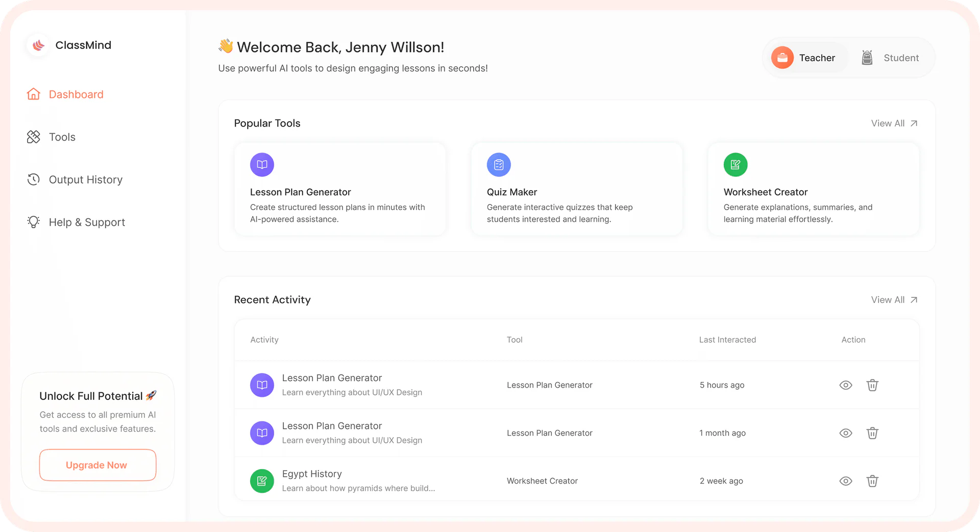Show preview of Egypt History activity
Viewport: 980px width, 532px height.
pyautogui.click(x=846, y=480)
